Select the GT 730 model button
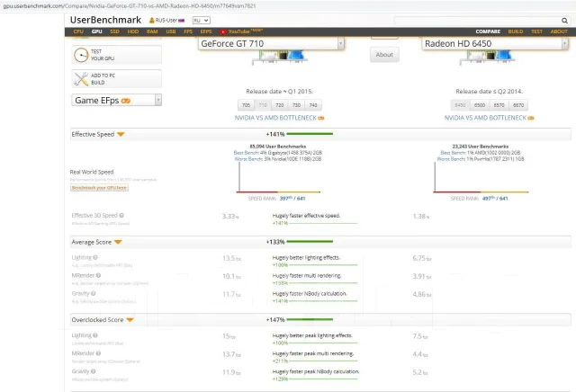This screenshot has width=576, height=392. point(296,105)
